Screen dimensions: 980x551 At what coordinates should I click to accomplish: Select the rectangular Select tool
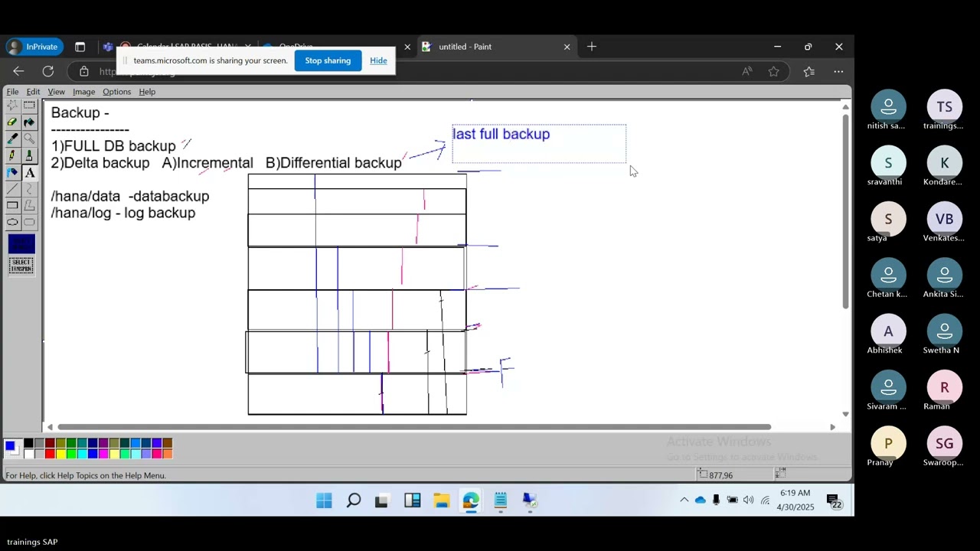[29, 106]
